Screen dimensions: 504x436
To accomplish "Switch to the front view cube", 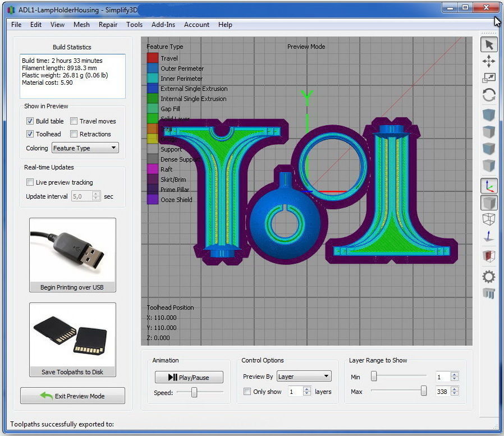I will tap(489, 149).
